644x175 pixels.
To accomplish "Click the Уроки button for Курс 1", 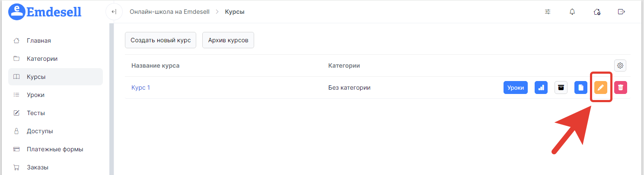I will tap(516, 87).
